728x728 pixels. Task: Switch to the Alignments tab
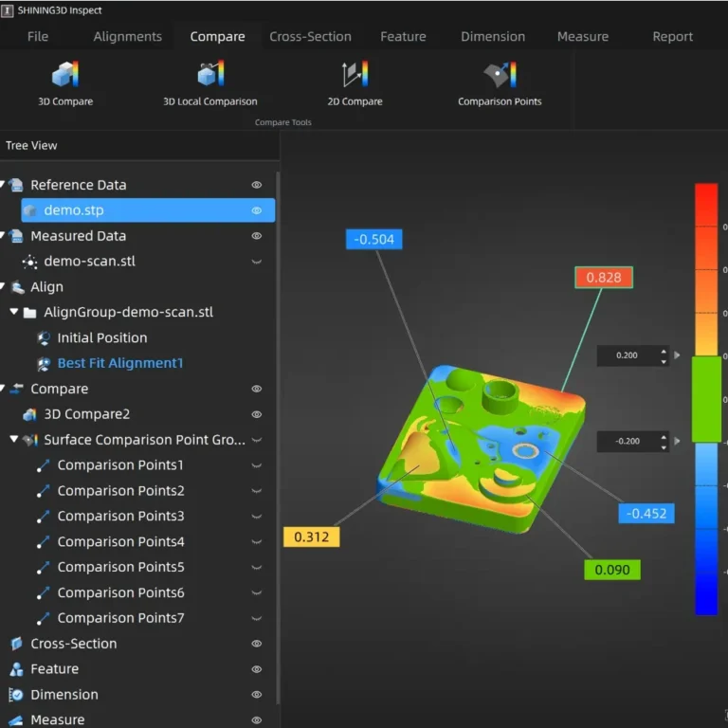coord(128,36)
